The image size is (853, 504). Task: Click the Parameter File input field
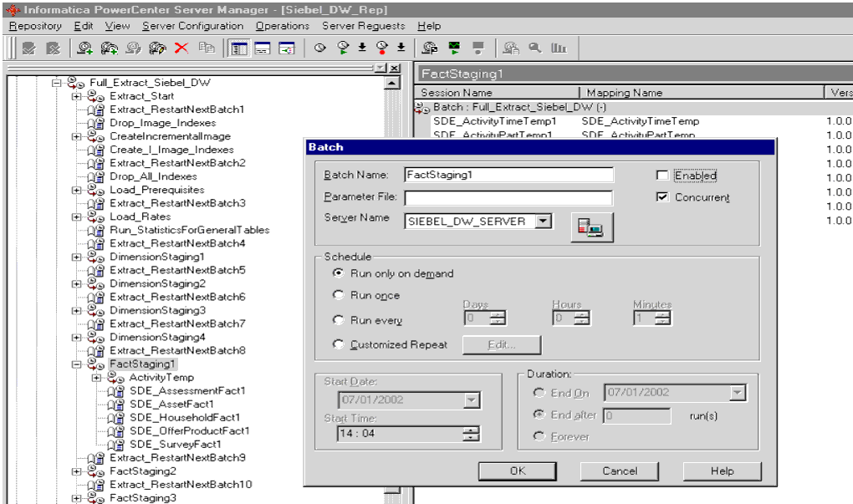pos(508,198)
